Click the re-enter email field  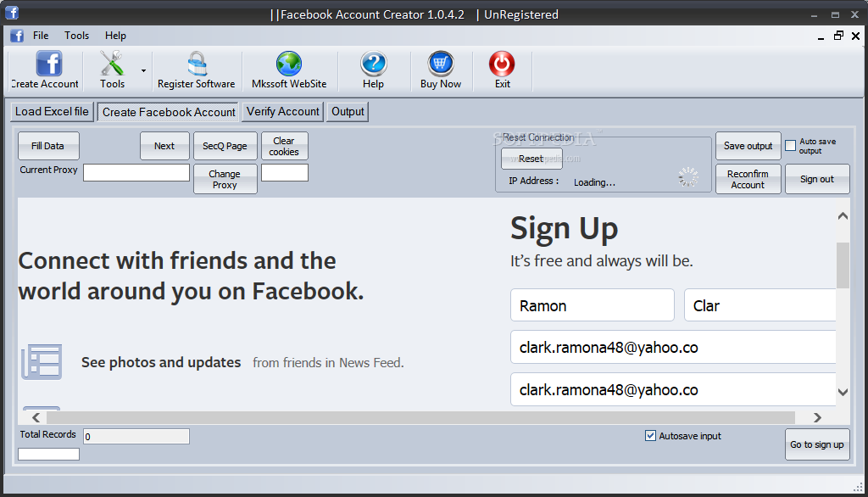coord(673,389)
